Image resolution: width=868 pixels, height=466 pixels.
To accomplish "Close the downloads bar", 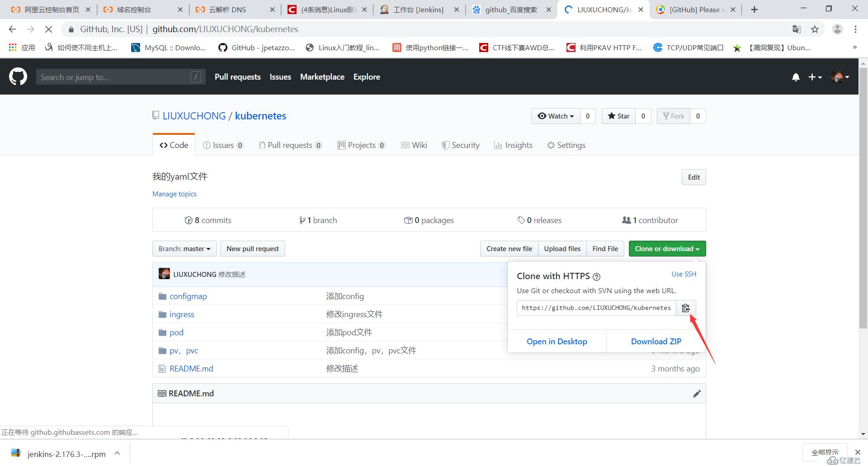I will pyautogui.click(x=858, y=452).
